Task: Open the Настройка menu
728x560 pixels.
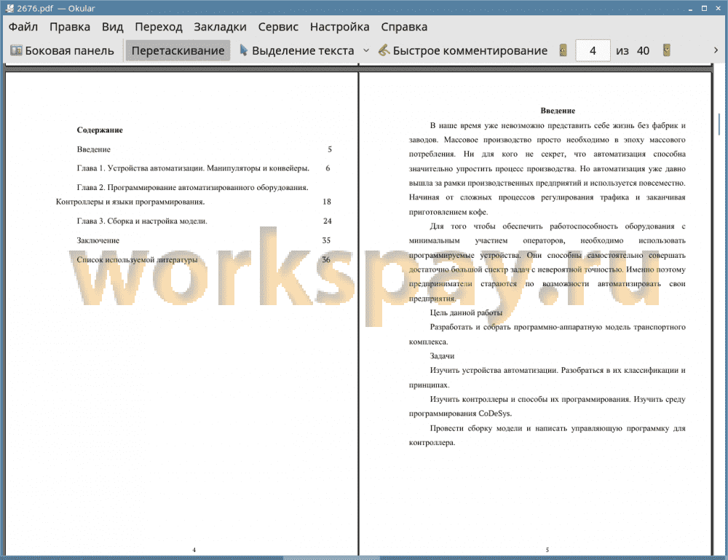Action: tap(339, 27)
